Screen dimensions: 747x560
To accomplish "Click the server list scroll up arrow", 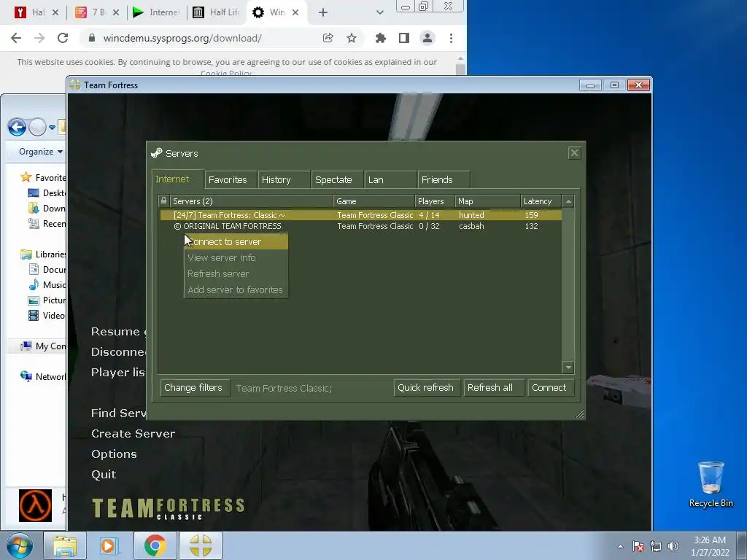I will pyautogui.click(x=568, y=201).
